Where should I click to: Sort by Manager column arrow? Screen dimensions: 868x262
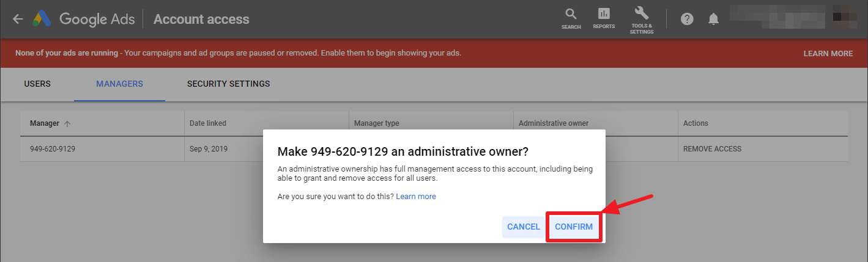click(67, 123)
